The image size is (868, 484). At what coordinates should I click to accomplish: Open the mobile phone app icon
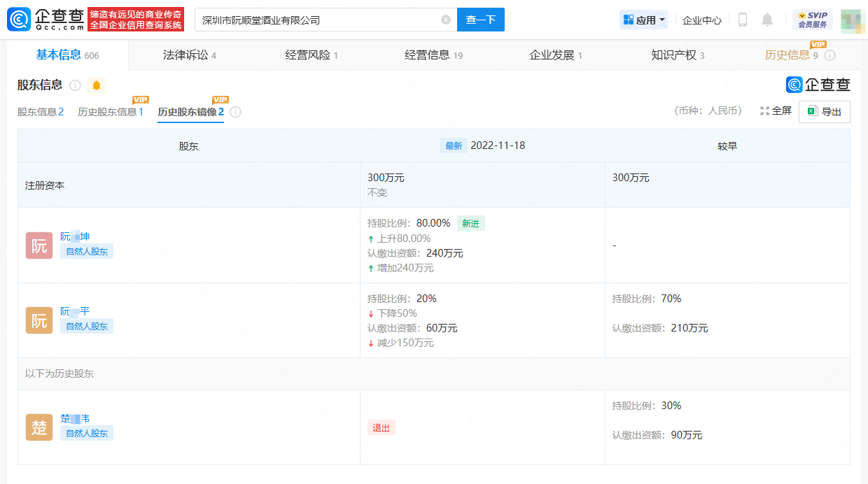[743, 20]
